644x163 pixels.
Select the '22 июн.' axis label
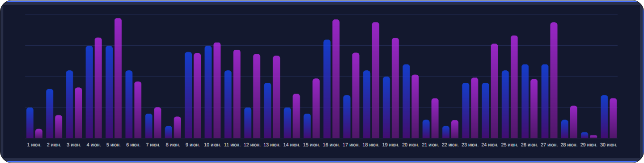(450, 145)
